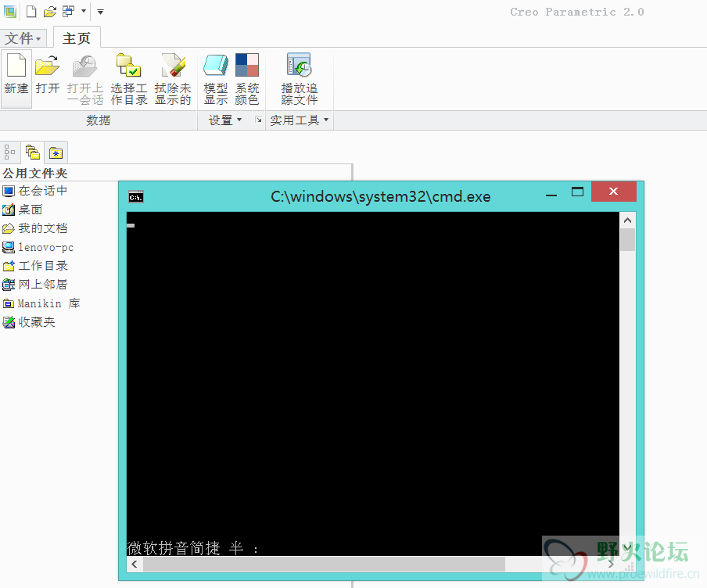Screen dimensions: 707x588
Task: Click the New file icon in quick access toolbar
Action: click(x=31, y=11)
